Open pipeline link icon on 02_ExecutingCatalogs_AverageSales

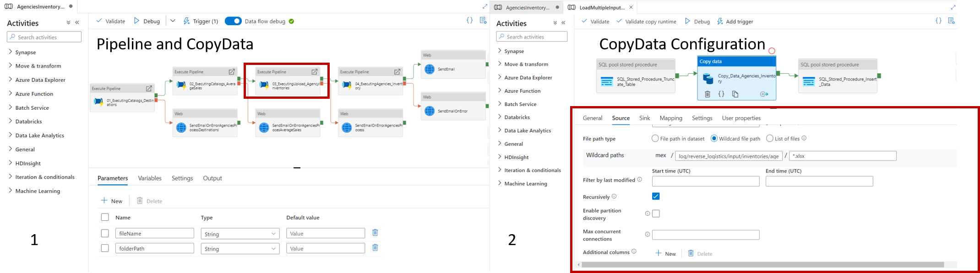(x=232, y=72)
